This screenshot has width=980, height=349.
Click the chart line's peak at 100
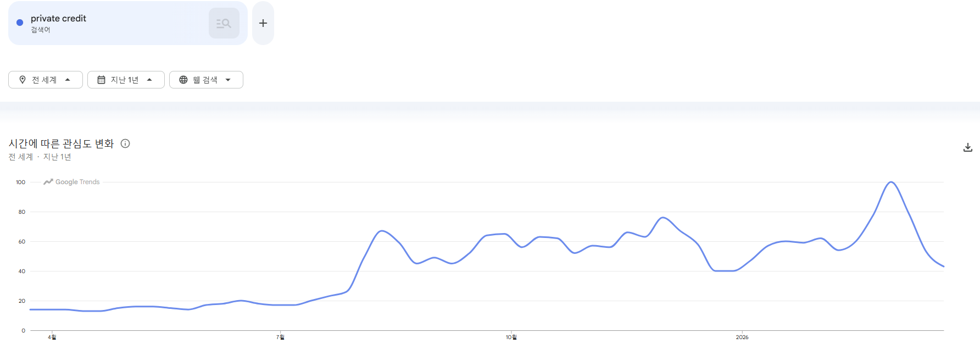coord(890,182)
